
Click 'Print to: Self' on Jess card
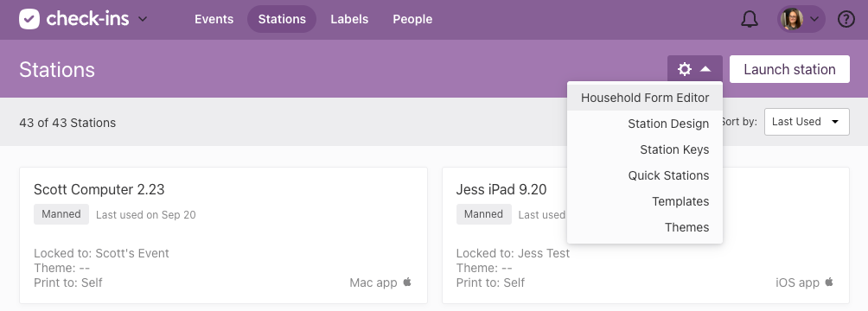(x=490, y=282)
